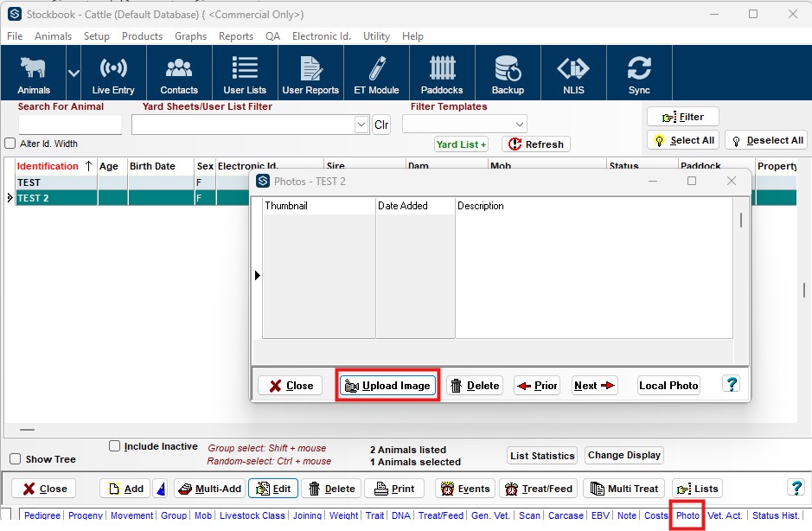
Task: Open the QA menu
Action: (x=273, y=36)
